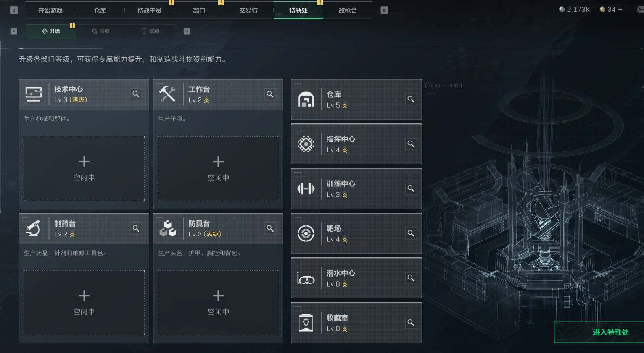Add production in 技术中心 idle slot
Screen dimensions: 644x353
click(84, 168)
